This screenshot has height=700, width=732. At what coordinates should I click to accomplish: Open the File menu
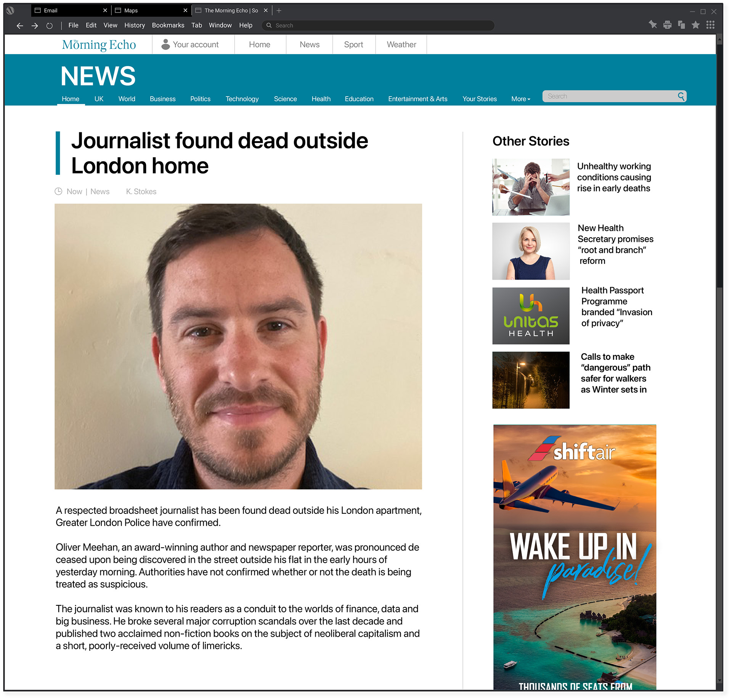pyautogui.click(x=73, y=25)
